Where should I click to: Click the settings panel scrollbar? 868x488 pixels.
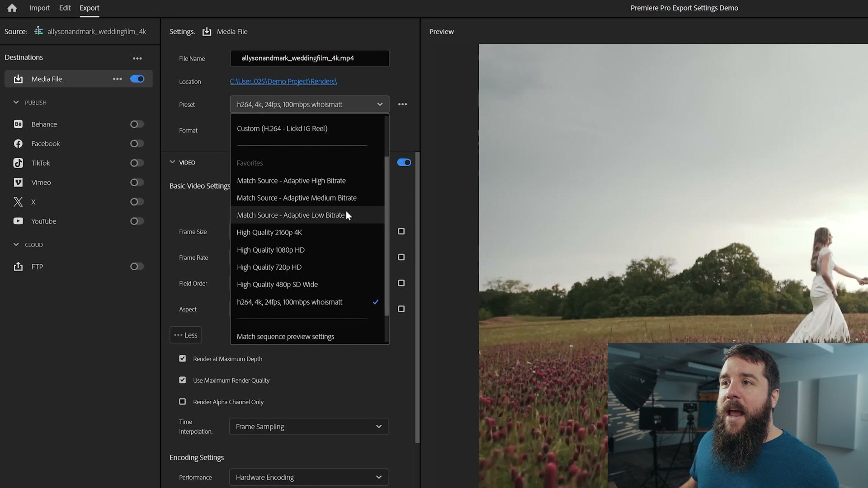click(417, 297)
